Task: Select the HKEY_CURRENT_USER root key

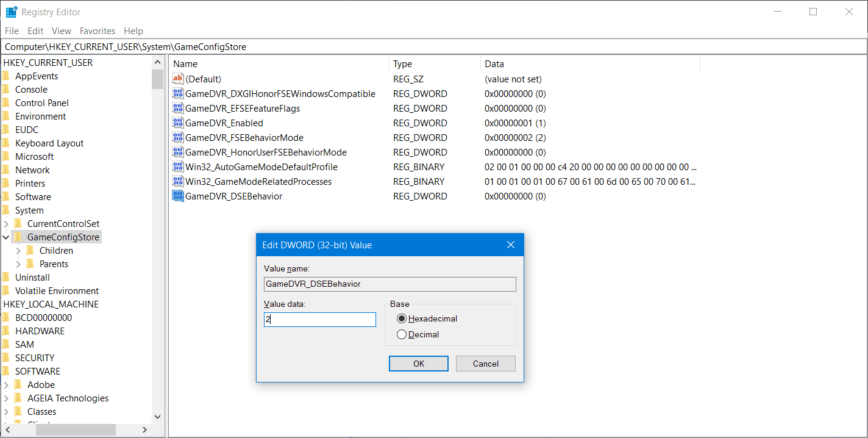Action: (x=48, y=62)
